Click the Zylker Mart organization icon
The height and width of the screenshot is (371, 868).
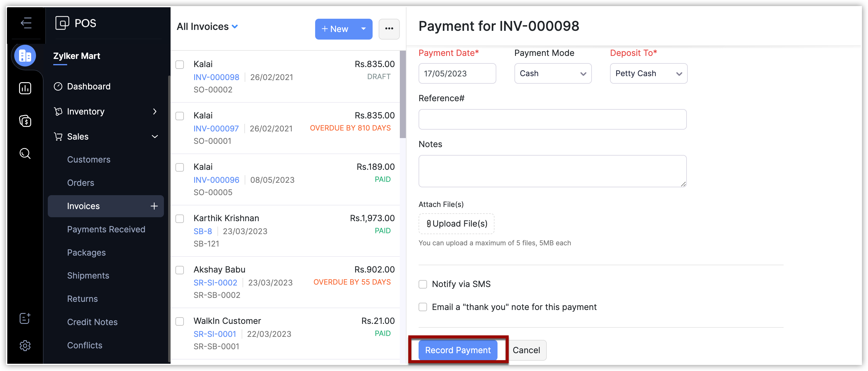[25, 56]
